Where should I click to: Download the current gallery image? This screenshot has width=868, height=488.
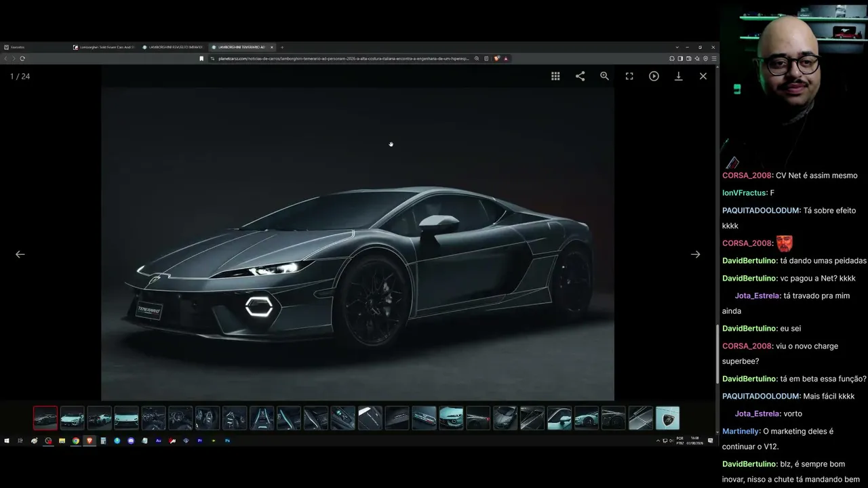coord(678,77)
